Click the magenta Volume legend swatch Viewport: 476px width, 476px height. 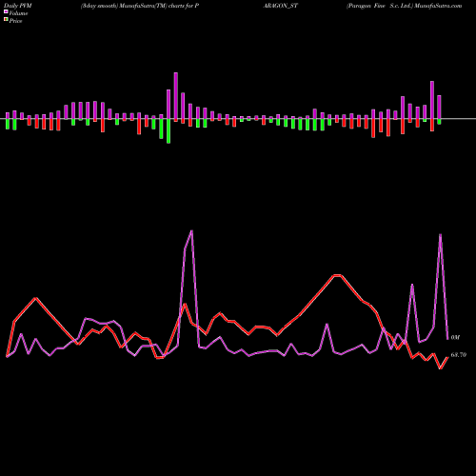coord(6,12)
